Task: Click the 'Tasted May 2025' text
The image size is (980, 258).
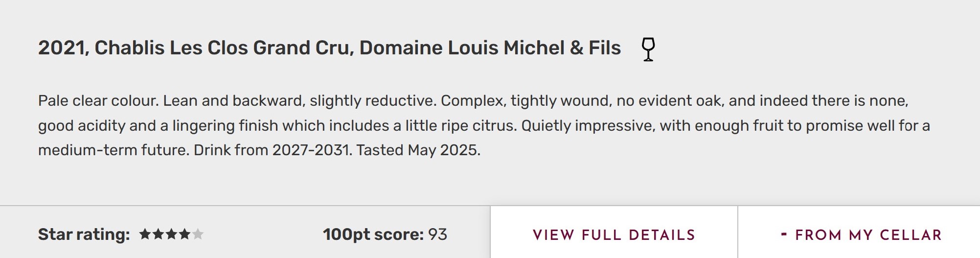Action: coord(418,150)
